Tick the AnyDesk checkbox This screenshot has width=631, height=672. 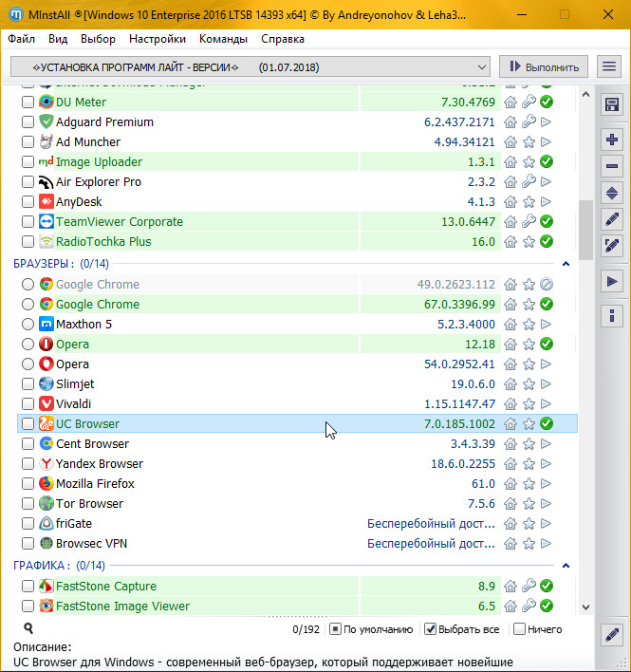pos(28,201)
